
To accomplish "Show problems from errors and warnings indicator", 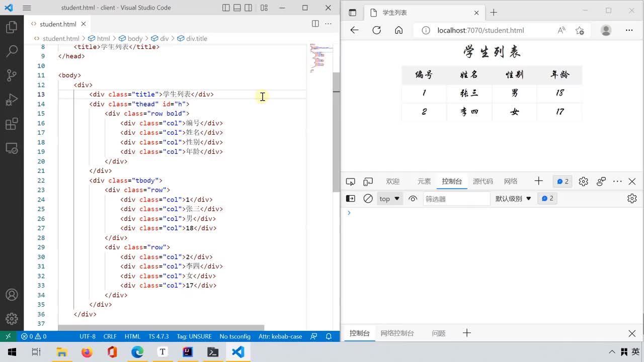I will (34, 336).
